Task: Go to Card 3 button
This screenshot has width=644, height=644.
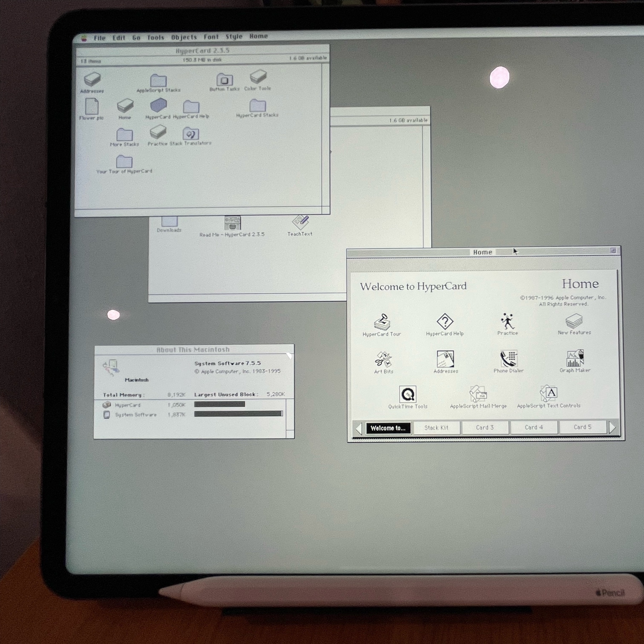Action: pyautogui.click(x=485, y=428)
